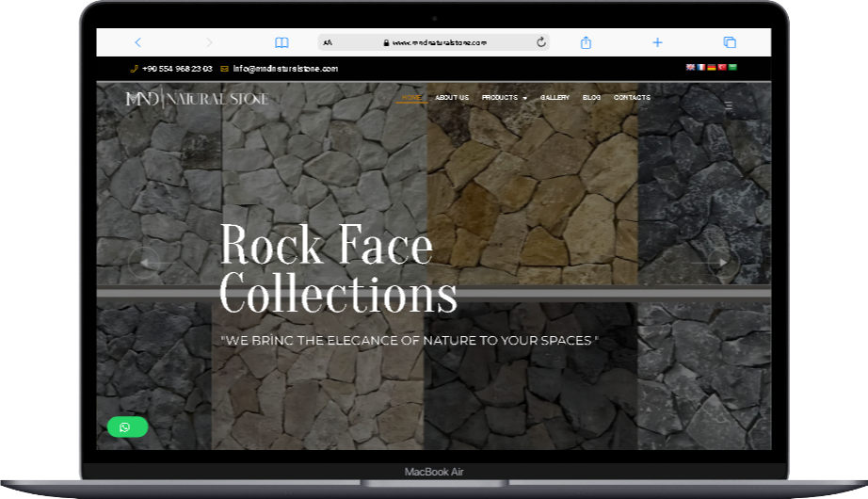Viewport: 868px width, 499px height.
Task: Open Safari bookmarks book icon
Action: coord(281,42)
